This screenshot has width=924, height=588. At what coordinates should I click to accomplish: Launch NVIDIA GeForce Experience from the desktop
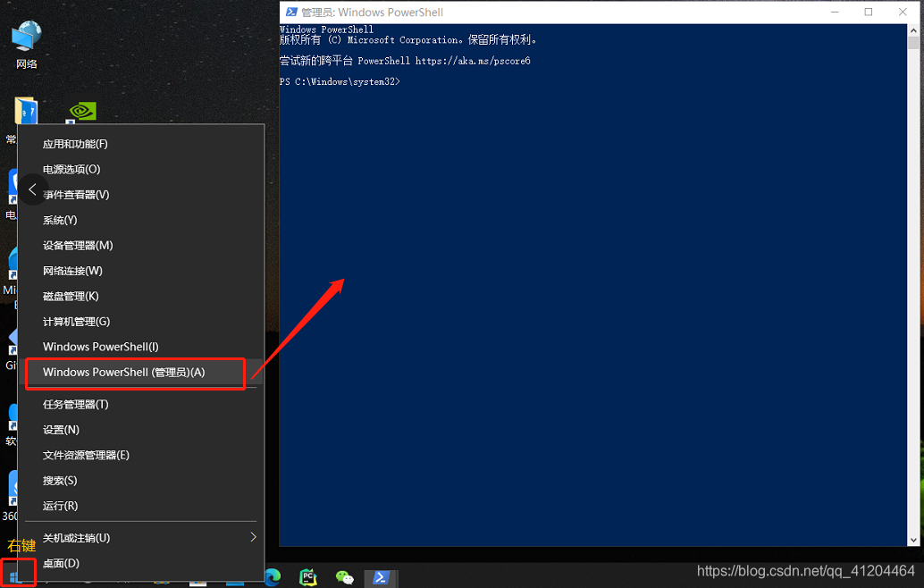pos(80,112)
